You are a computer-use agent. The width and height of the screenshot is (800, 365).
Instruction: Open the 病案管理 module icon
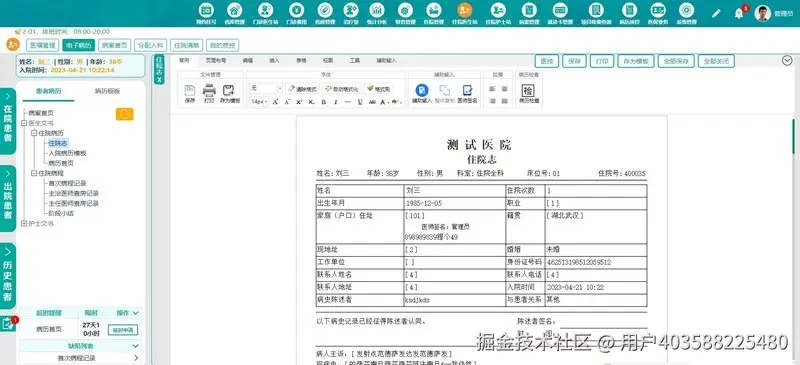pos(529,10)
